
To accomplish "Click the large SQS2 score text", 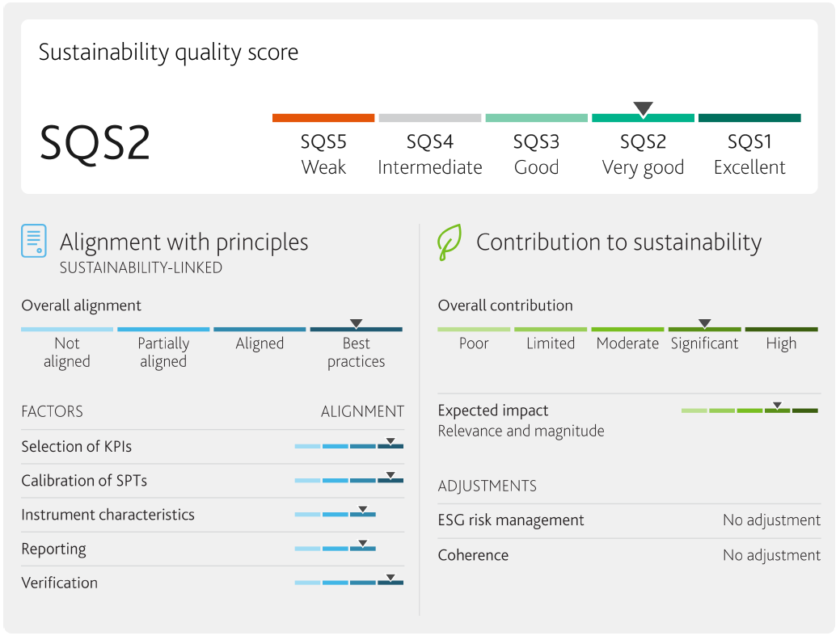I will point(95,143).
